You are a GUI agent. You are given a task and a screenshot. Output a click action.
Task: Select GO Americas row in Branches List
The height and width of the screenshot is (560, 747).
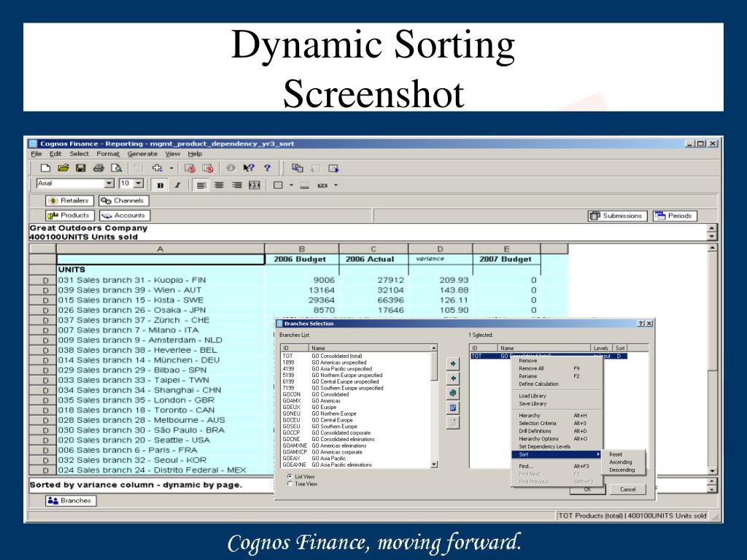[x=324, y=400]
